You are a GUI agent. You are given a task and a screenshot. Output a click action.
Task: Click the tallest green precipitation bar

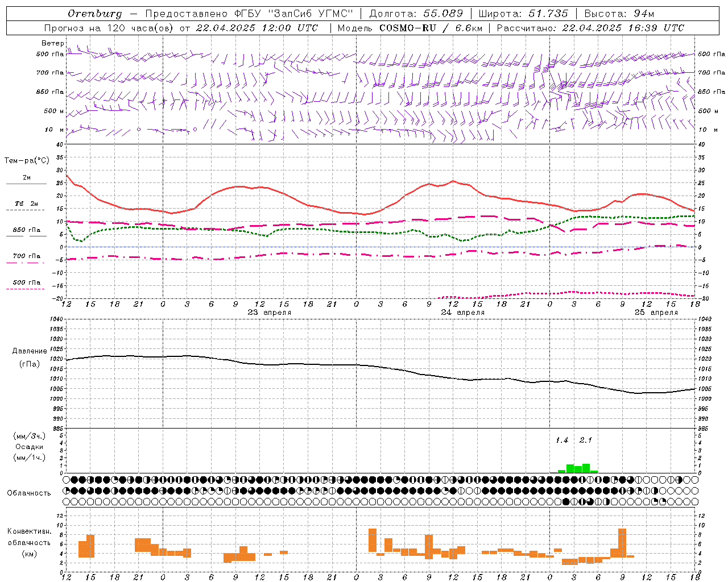586,468
